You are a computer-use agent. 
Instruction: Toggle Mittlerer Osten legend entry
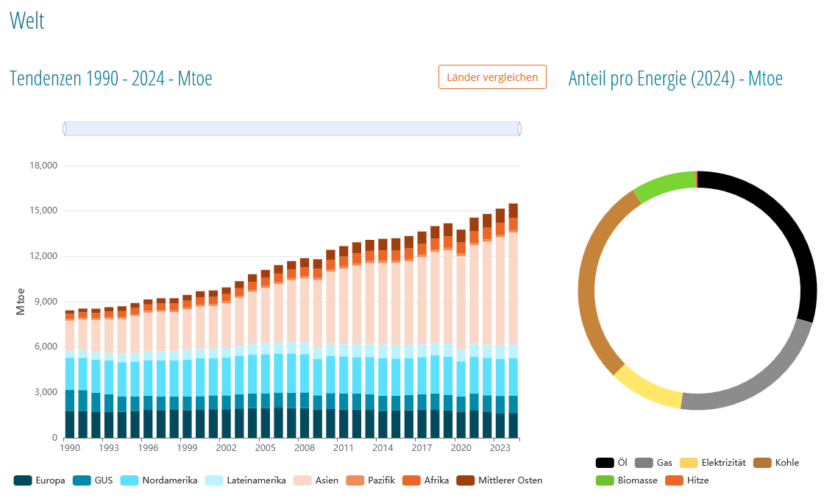500,480
